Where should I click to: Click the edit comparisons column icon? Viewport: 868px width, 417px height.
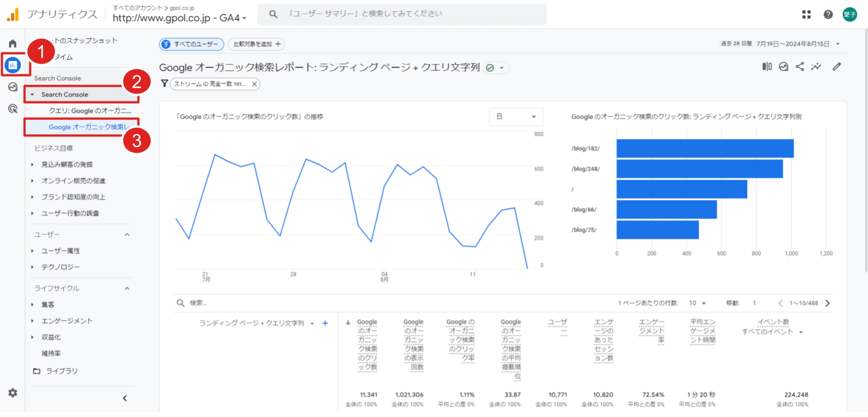pos(767,66)
